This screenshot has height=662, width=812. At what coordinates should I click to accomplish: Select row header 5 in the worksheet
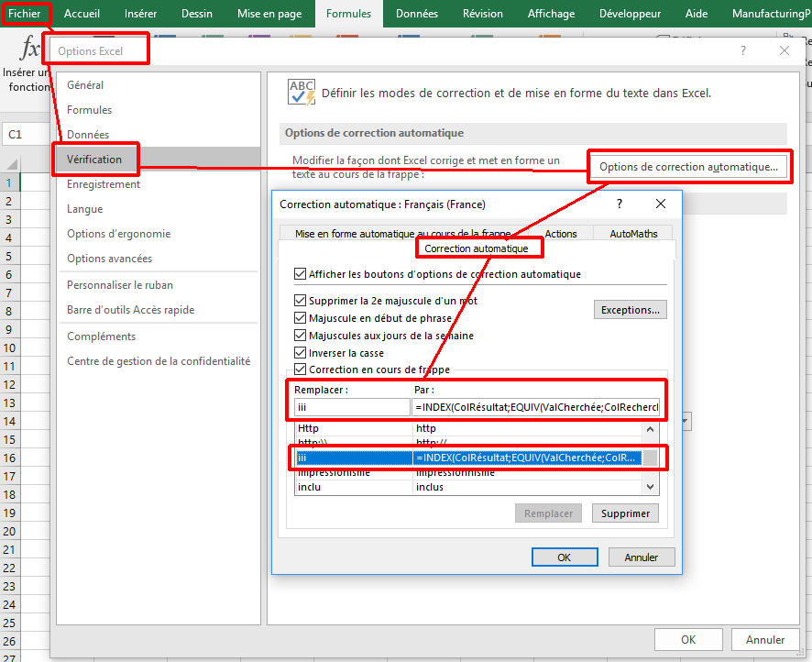(9, 257)
